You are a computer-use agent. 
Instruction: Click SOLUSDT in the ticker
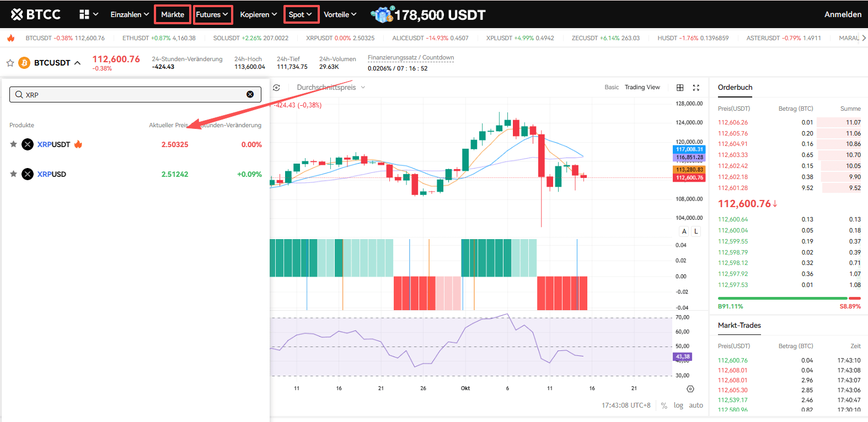pyautogui.click(x=250, y=38)
